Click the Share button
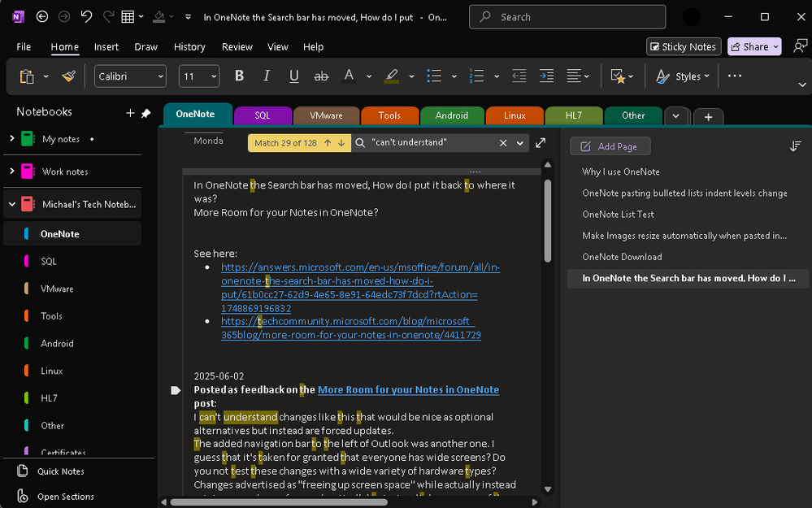This screenshot has height=508, width=812. pyautogui.click(x=754, y=46)
